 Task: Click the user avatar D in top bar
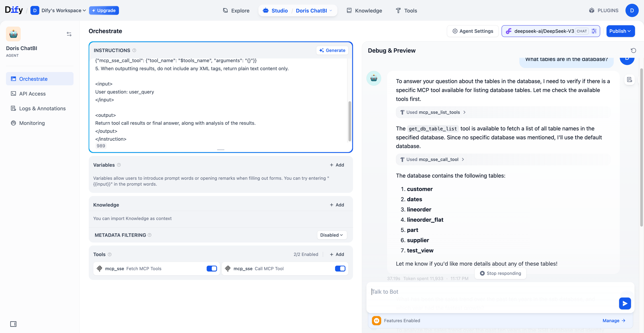(x=632, y=10)
